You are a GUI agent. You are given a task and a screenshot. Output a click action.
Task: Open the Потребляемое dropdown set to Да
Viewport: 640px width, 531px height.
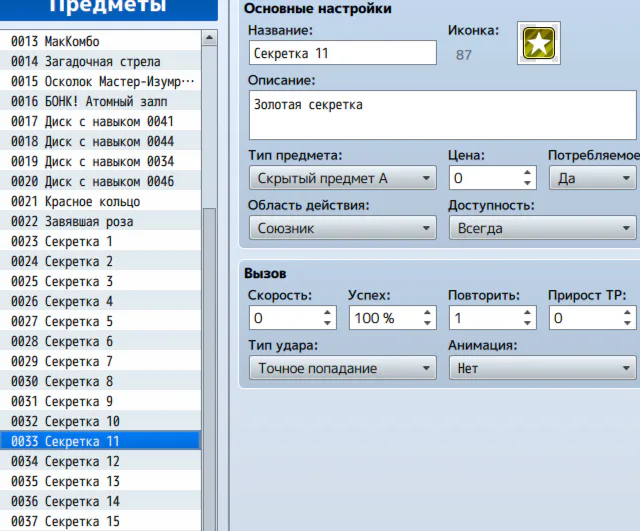pos(594,178)
